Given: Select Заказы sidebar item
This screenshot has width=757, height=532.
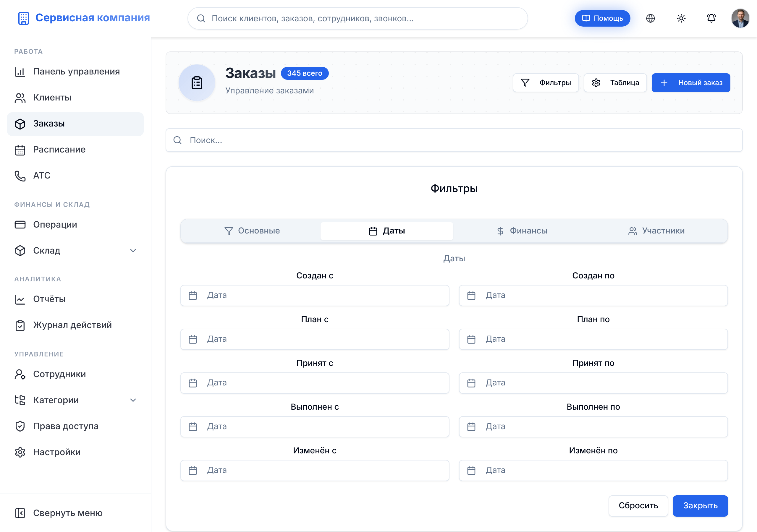Looking at the screenshot, I should click(75, 124).
